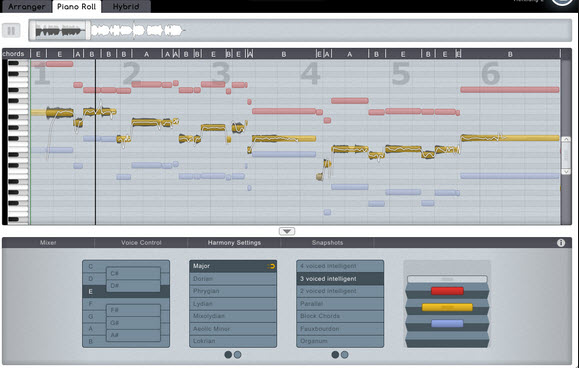The height and width of the screenshot is (368, 579).
Task: Choose the Phrygian scale
Action: tap(233, 291)
